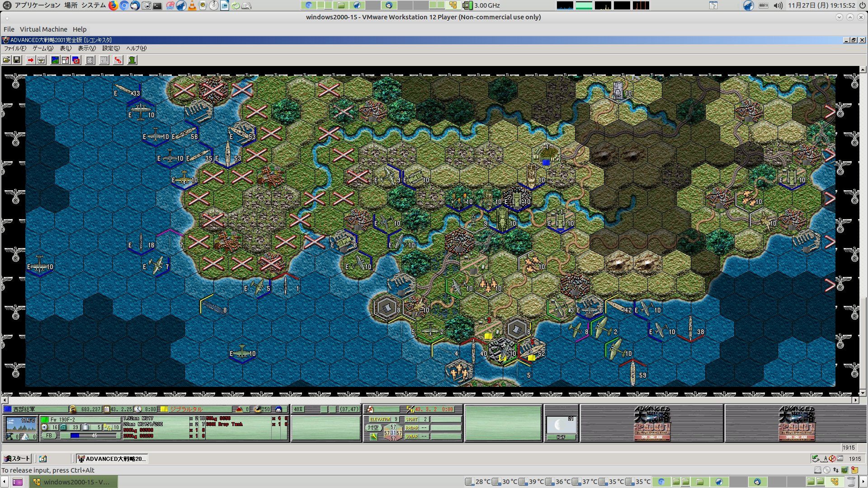Select the windows2000-15 VMware taskbar entry
The width and height of the screenshot is (868, 488).
pos(73,482)
